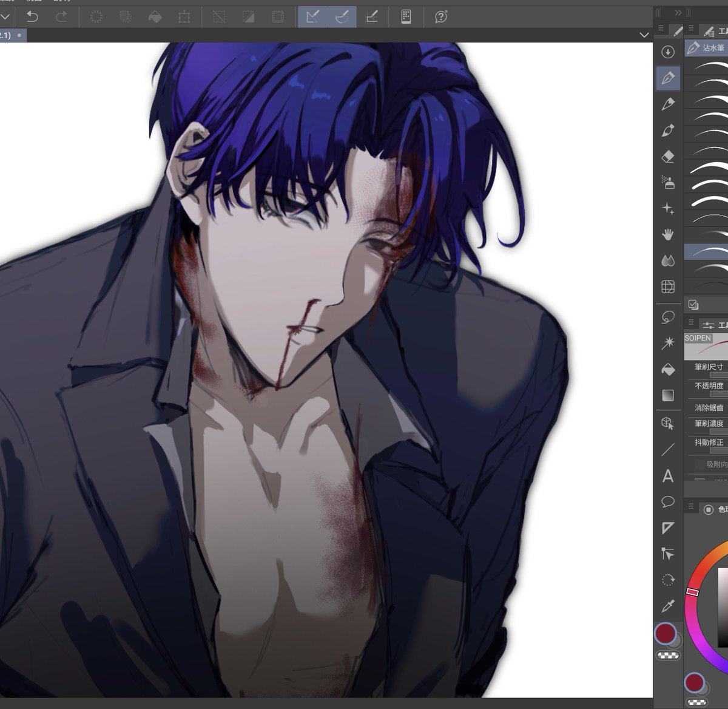This screenshot has width=728, height=709.
Task: Click the color wheel panel tab icon
Action: pyautogui.click(x=708, y=509)
